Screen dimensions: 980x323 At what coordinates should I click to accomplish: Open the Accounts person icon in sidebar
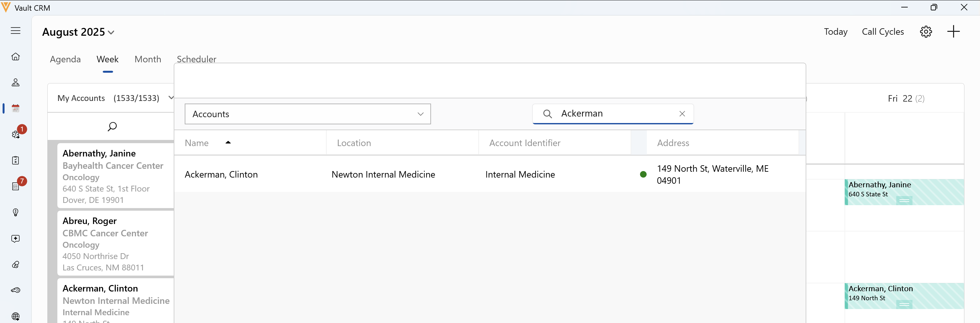[16, 83]
